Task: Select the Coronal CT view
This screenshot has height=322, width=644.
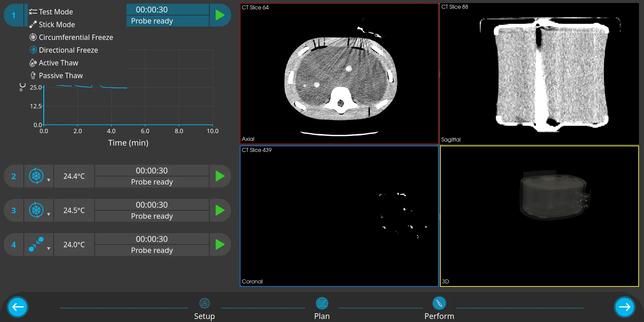Action: click(x=339, y=216)
